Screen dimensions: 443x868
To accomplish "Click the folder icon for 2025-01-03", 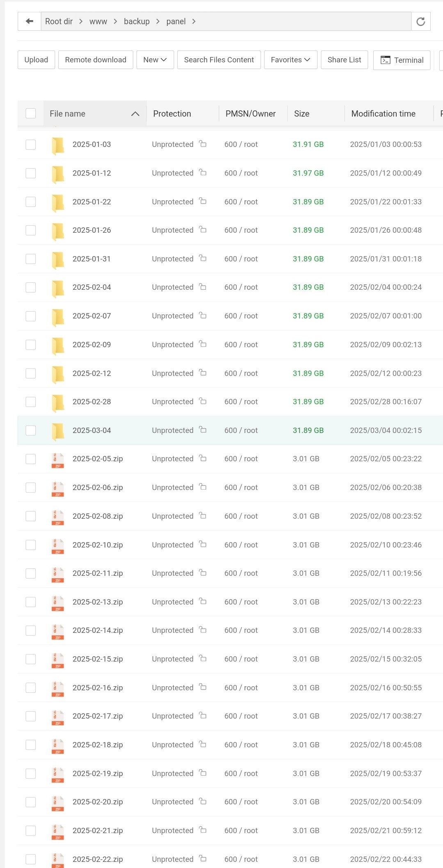I will click(x=58, y=145).
